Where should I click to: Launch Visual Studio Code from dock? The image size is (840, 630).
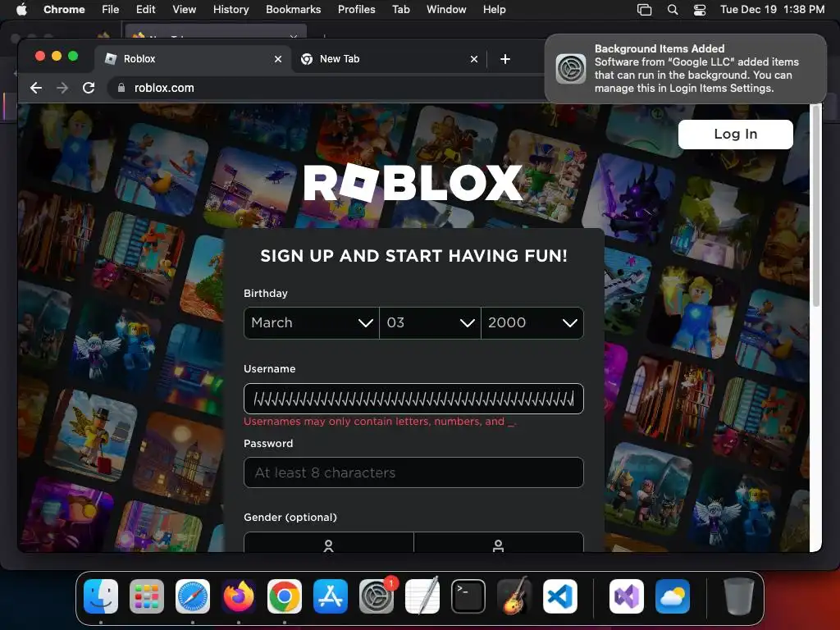[560, 596]
